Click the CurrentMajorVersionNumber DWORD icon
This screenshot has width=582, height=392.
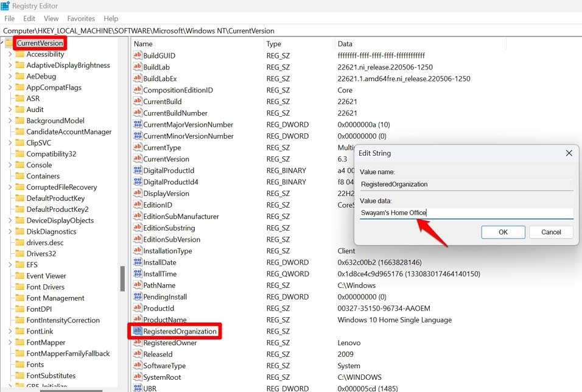point(138,124)
